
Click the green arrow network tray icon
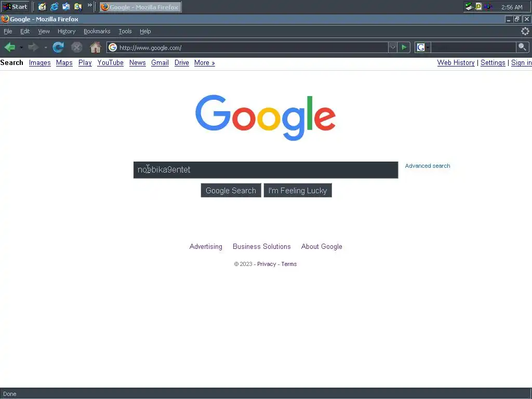pyautogui.click(x=469, y=6)
